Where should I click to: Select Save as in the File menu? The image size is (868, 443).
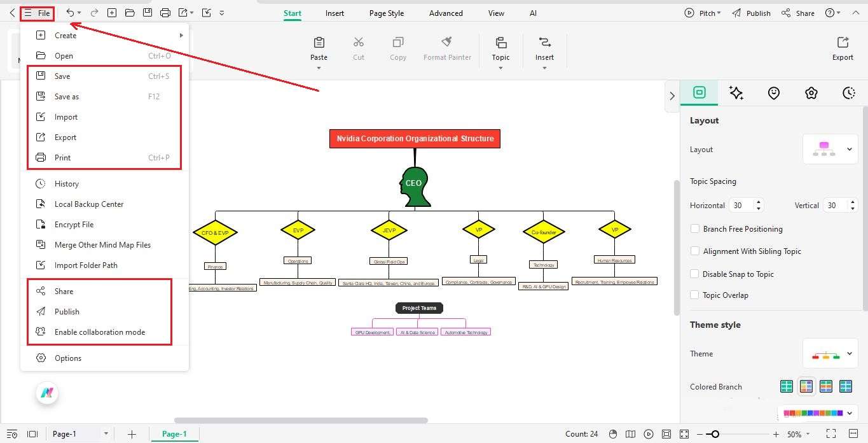pyautogui.click(x=104, y=97)
